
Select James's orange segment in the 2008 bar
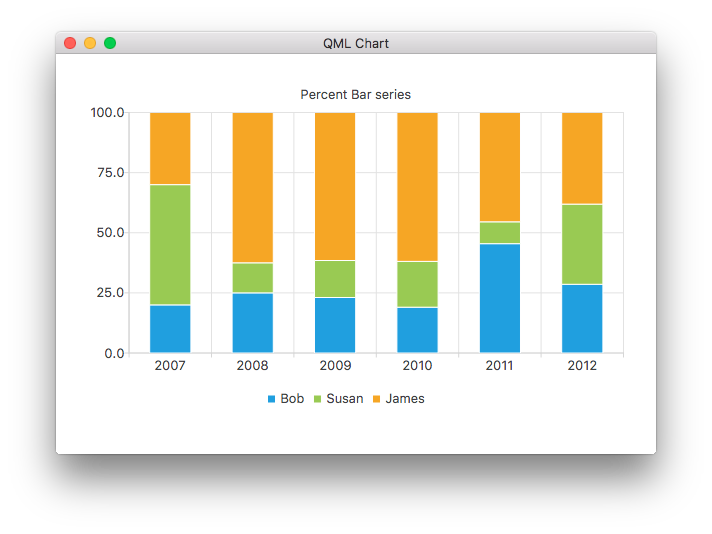coord(253,187)
